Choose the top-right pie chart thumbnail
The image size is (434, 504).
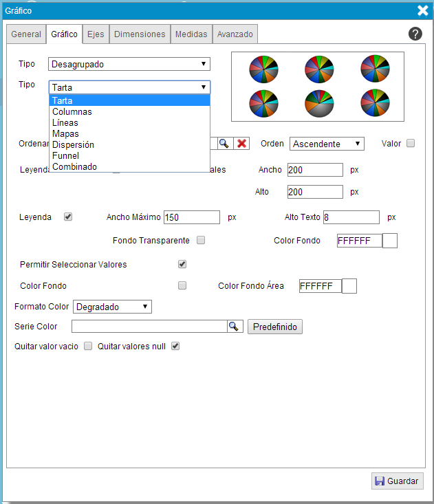375,69
